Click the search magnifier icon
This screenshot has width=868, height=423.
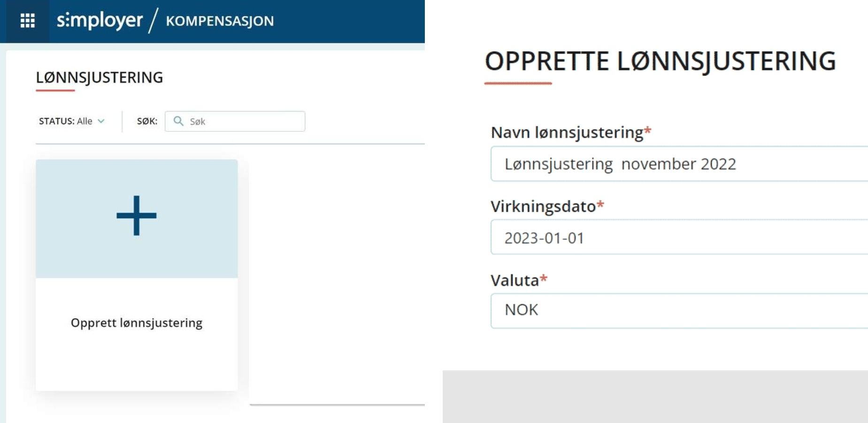click(x=178, y=121)
